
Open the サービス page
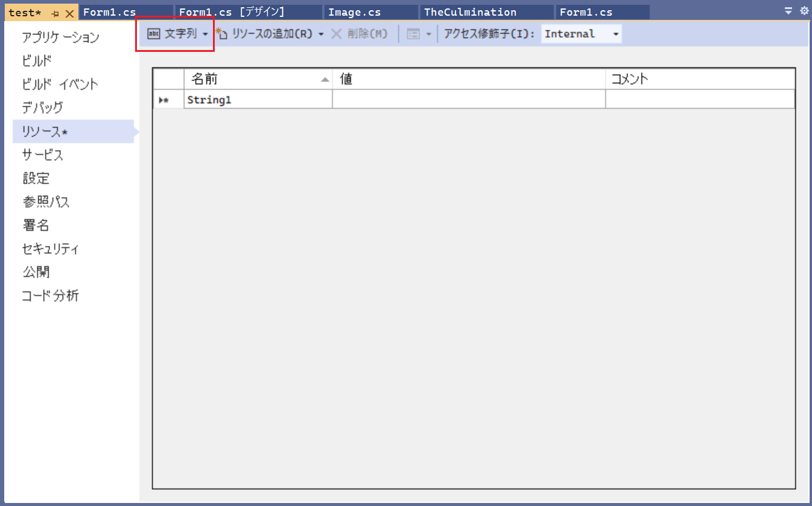pos(43,155)
